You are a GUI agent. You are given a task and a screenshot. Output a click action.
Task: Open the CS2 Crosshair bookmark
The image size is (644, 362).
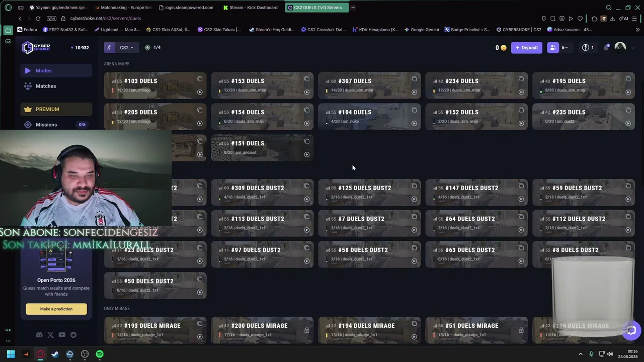(x=324, y=30)
